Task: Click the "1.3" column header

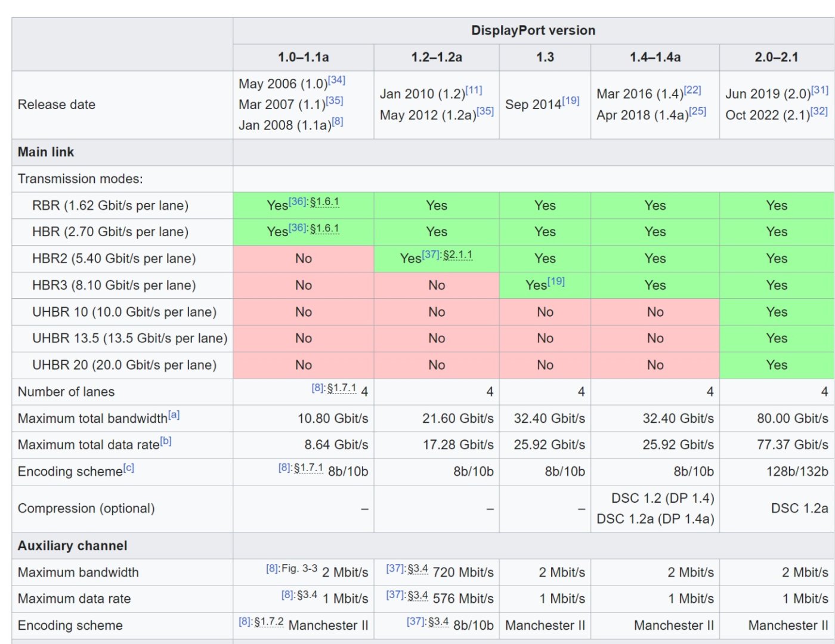Action: (x=545, y=57)
